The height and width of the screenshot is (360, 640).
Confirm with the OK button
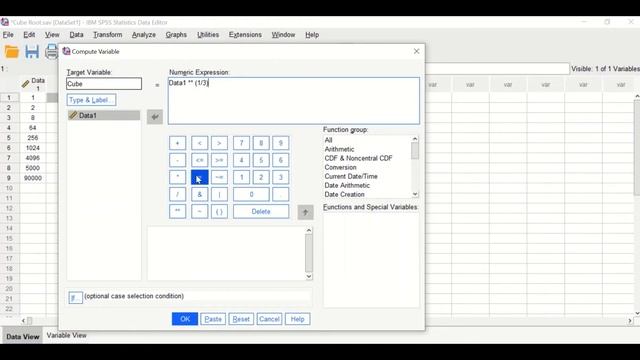(x=185, y=319)
